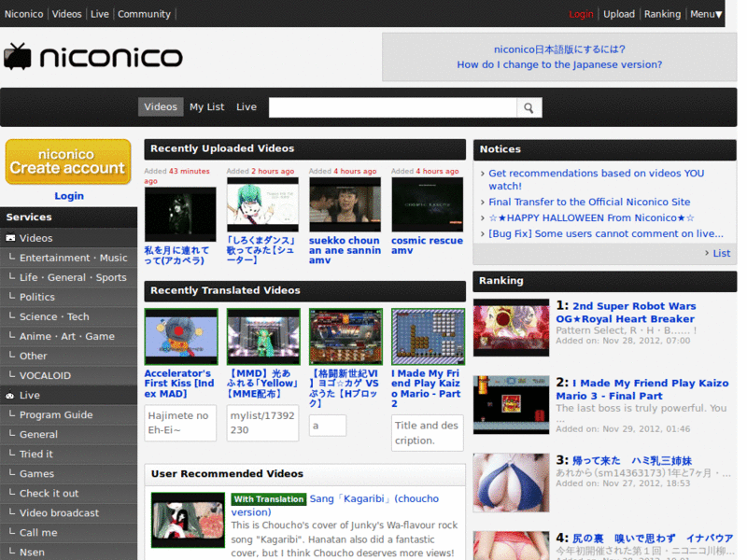Open Community in the top navigation bar
Image resolution: width=747 pixels, height=560 pixels.
pyautogui.click(x=144, y=14)
